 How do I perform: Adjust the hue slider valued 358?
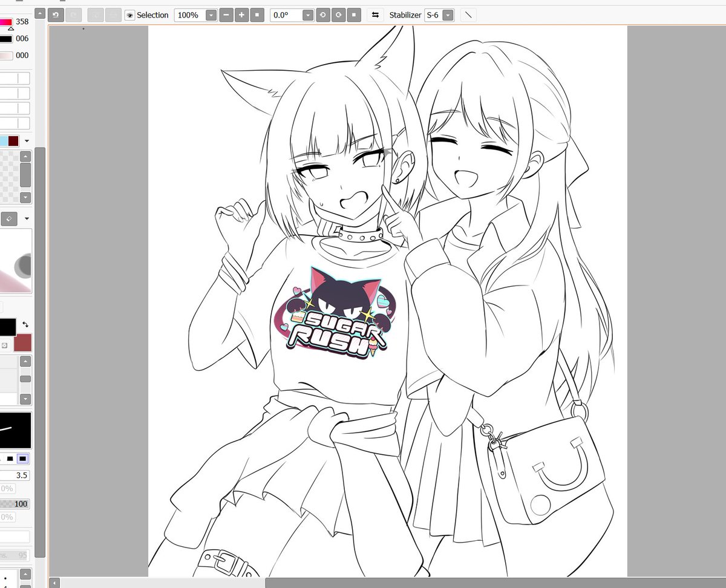click(x=6, y=22)
